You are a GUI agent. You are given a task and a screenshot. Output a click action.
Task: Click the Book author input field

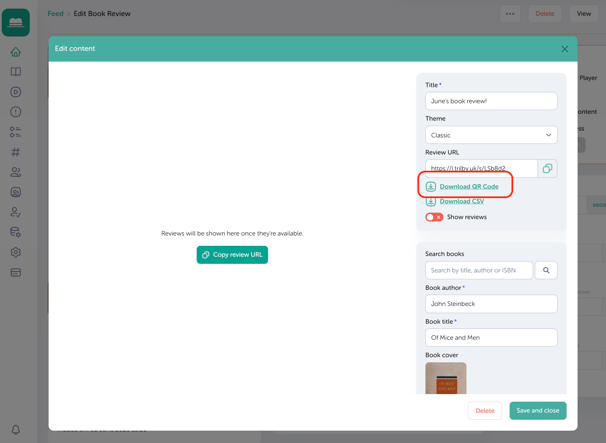(x=491, y=304)
